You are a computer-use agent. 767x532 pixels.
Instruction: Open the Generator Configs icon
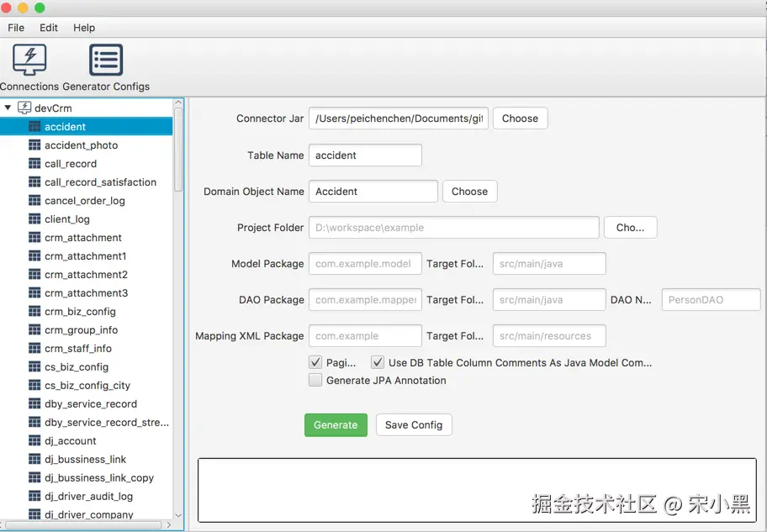click(106, 60)
